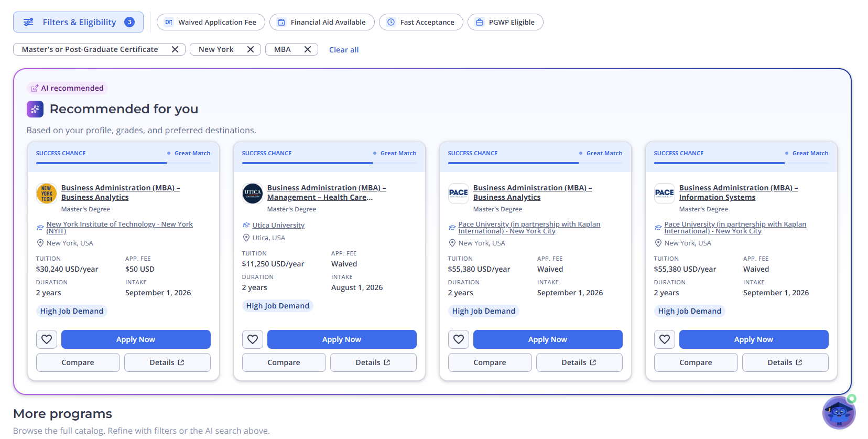Remove the Master's or Post-Graduate Certificate filter
Image resolution: width=868 pixels, height=439 pixels.
(175, 49)
